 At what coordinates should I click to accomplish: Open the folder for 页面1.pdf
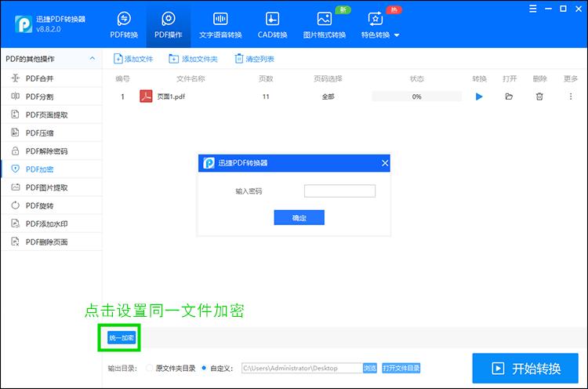509,96
